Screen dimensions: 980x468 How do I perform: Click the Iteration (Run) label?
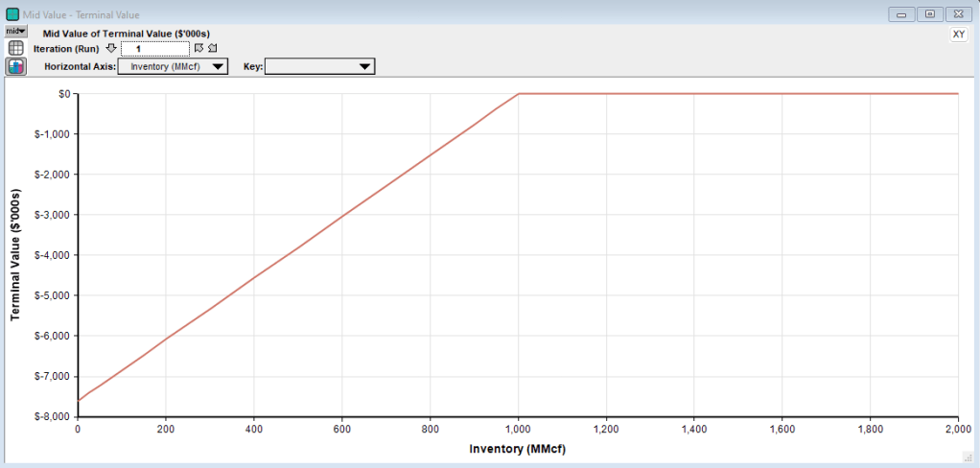coord(66,48)
